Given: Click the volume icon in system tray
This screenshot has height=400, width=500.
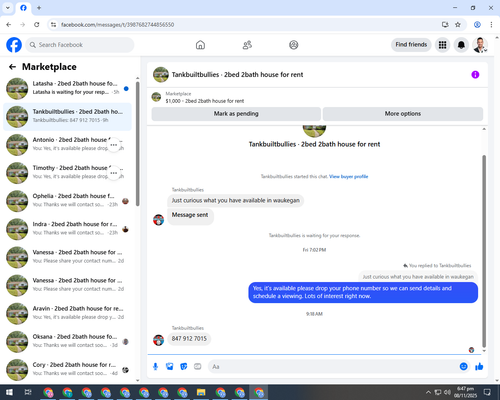Looking at the screenshot, I should 447,392.
